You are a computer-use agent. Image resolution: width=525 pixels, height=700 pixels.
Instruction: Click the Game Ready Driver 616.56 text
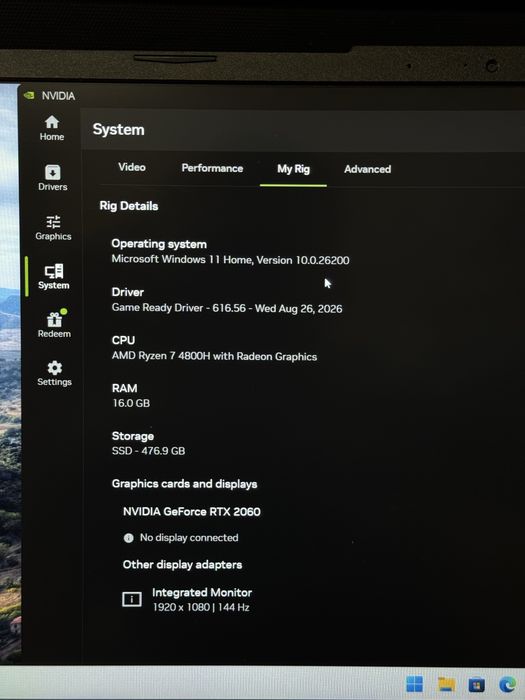(x=227, y=308)
